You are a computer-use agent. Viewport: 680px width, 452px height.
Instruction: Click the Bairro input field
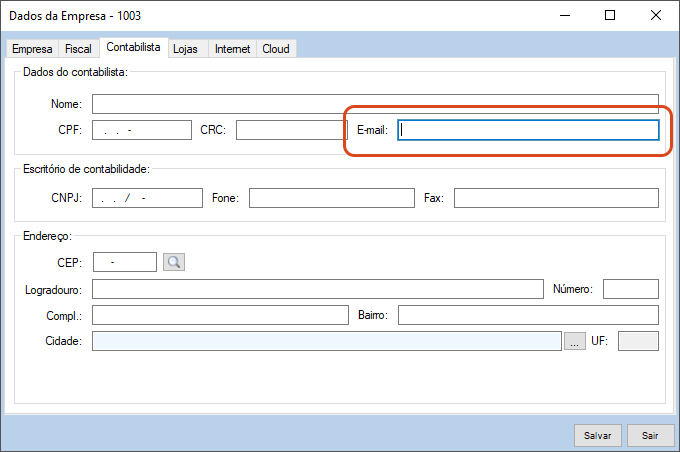[x=528, y=316]
